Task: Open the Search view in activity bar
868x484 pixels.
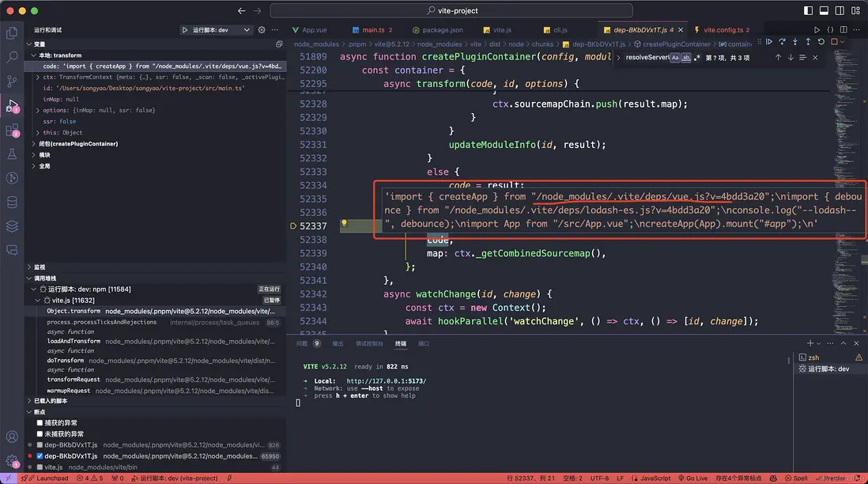Action: point(12,57)
